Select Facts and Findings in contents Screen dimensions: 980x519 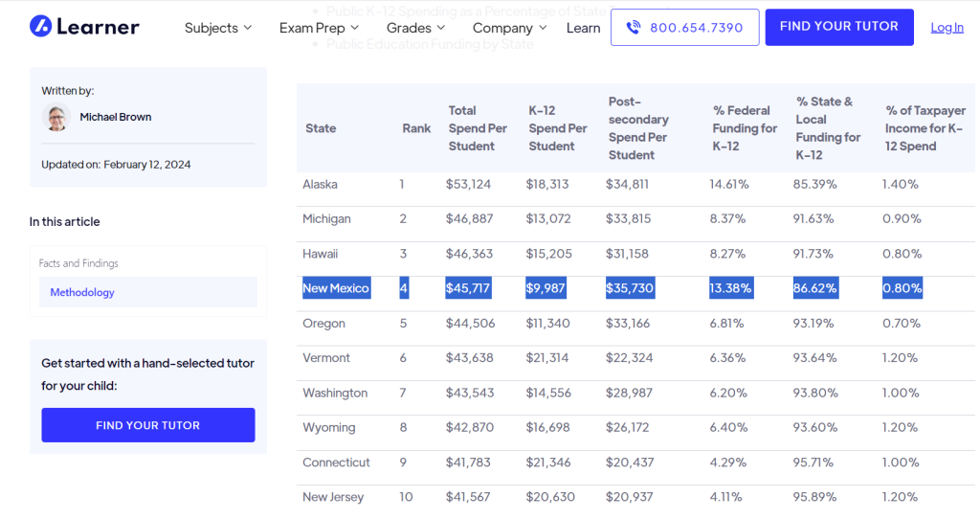tap(78, 263)
